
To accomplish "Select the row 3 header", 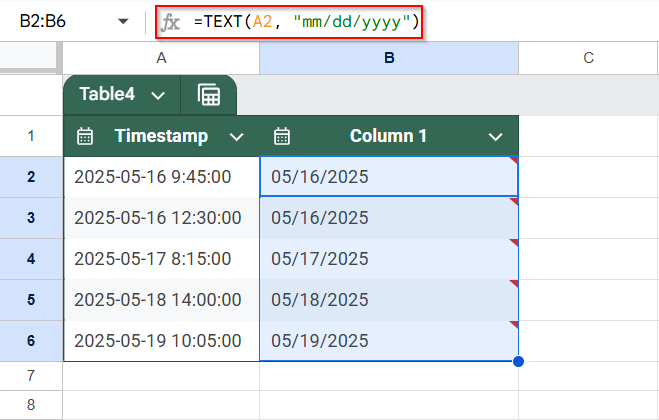I will pyautogui.click(x=31, y=218).
